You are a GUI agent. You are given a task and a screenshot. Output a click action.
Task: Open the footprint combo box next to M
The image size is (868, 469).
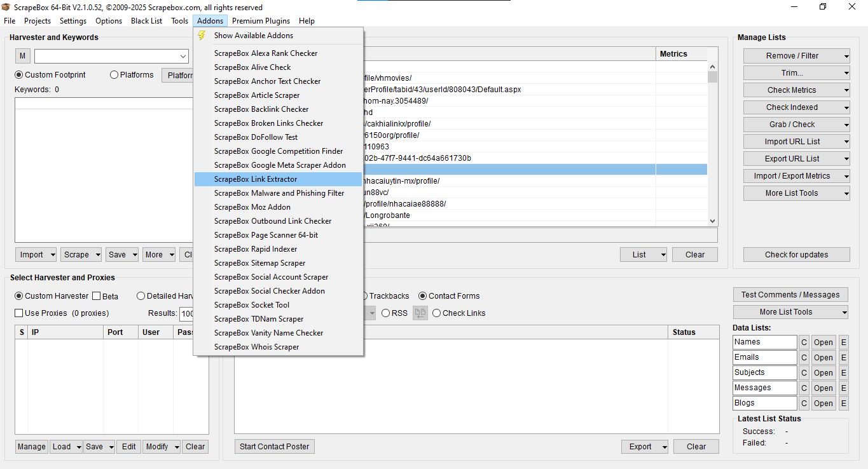click(111, 57)
